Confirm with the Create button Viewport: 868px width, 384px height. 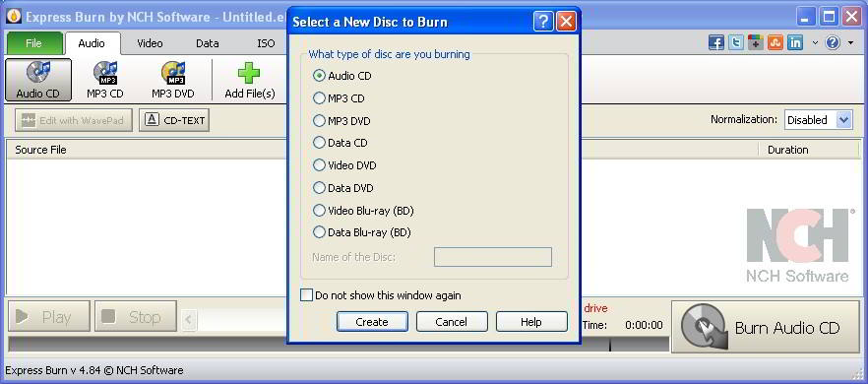(x=372, y=322)
